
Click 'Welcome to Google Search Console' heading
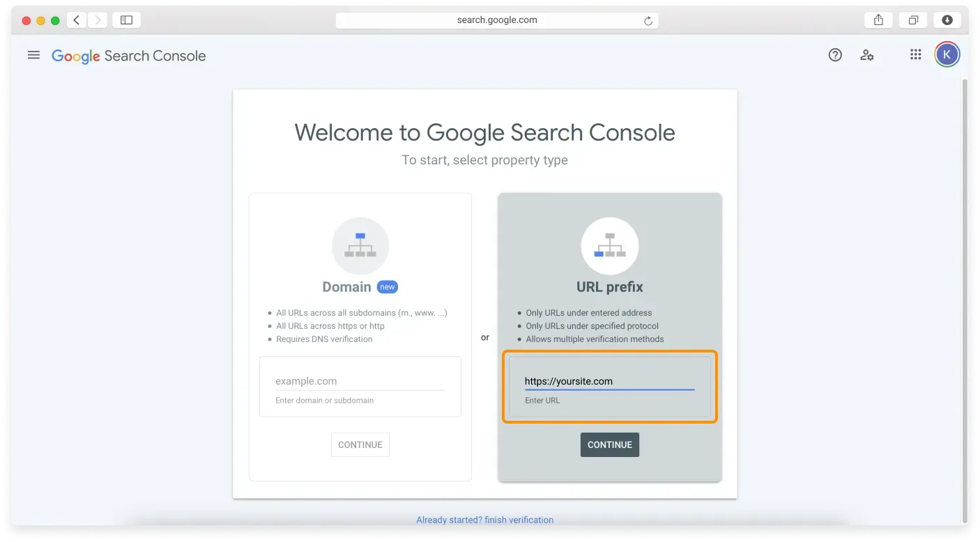(x=485, y=132)
